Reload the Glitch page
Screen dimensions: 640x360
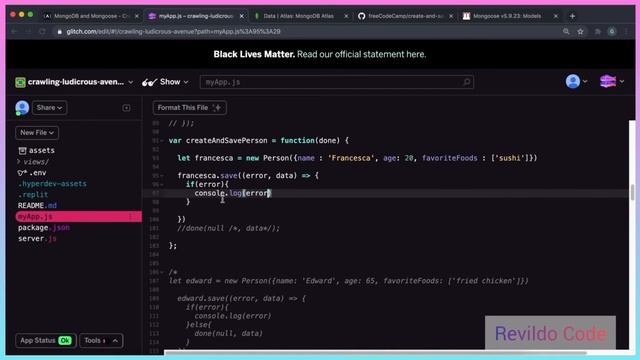tap(42, 31)
